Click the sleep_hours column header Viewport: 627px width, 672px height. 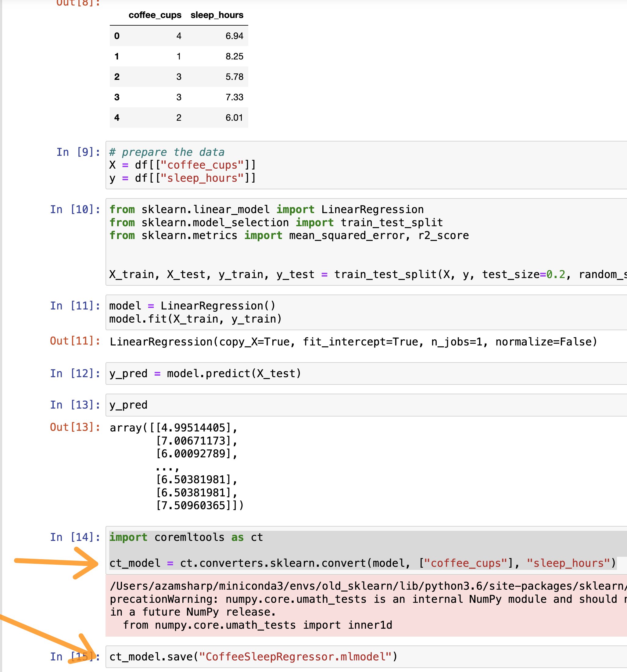click(217, 15)
